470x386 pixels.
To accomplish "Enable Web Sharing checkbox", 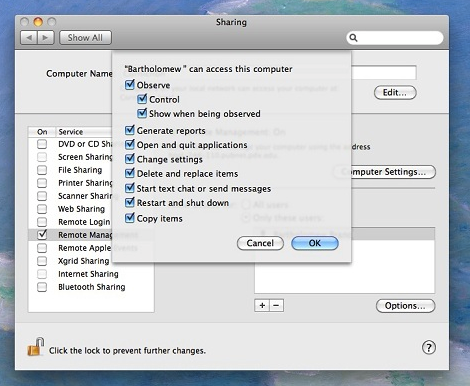I will pyautogui.click(x=42, y=209).
